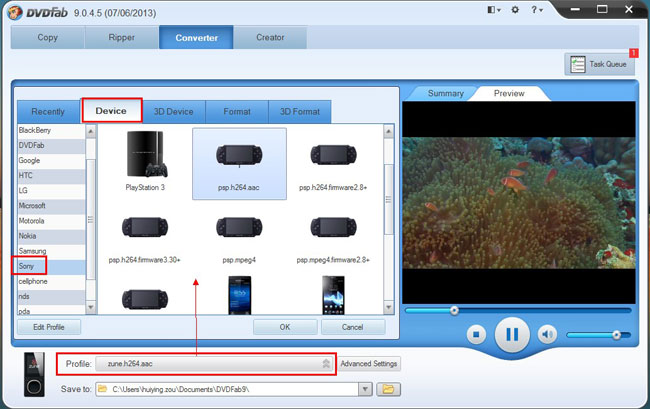This screenshot has width=650, height=409.
Task: Select Google in brand list
Action: coord(51,160)
